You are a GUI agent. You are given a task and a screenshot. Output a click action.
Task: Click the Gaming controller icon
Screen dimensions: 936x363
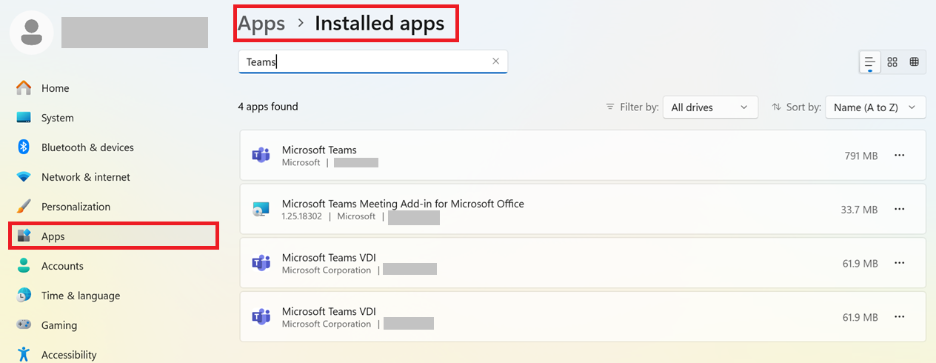coord(24,325)
